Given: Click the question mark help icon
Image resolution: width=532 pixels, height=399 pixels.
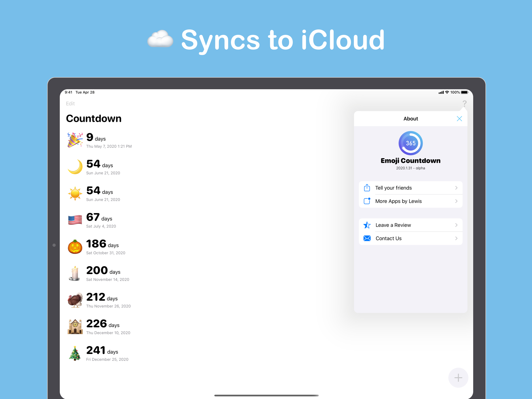Looking at the screenshot, I should [464, 103].
